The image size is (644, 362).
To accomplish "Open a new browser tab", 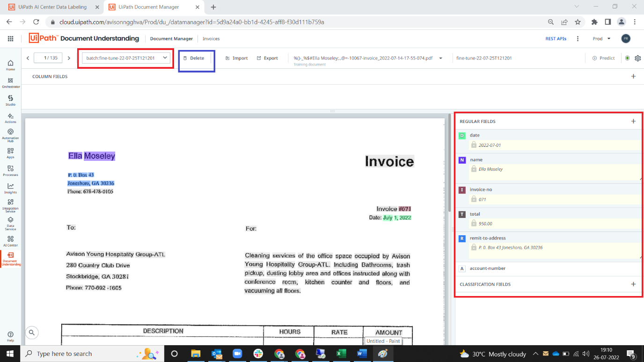I will 213,7.
